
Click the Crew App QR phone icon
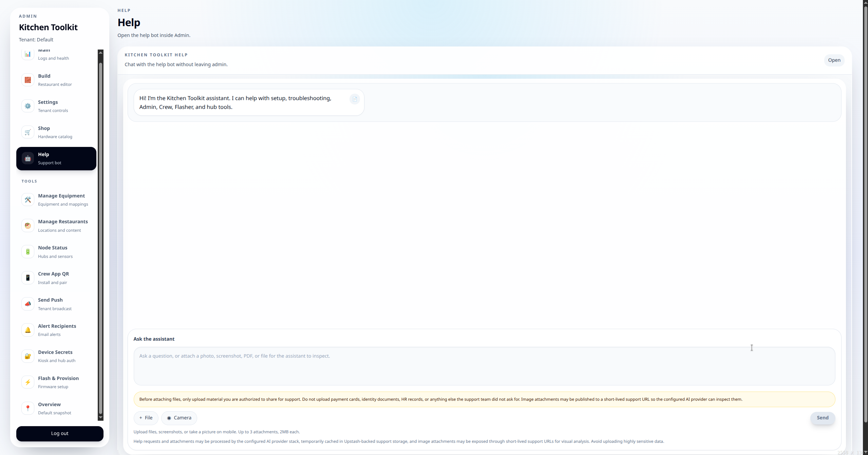tap(28, 278)
